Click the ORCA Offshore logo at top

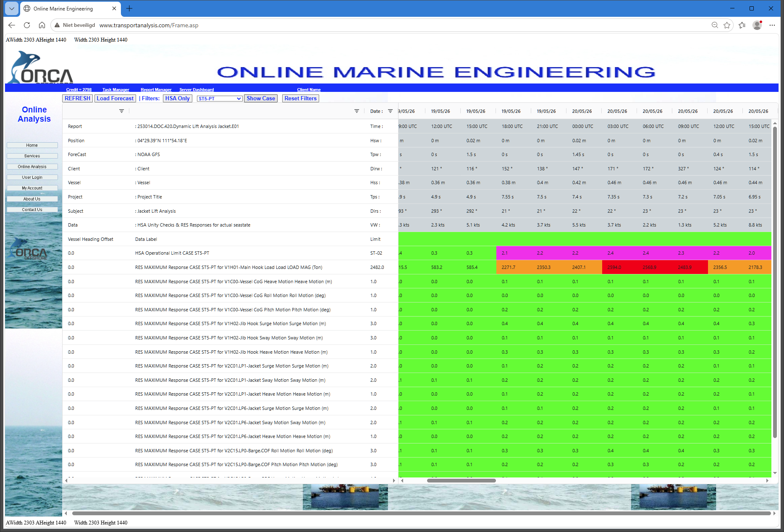41,67
